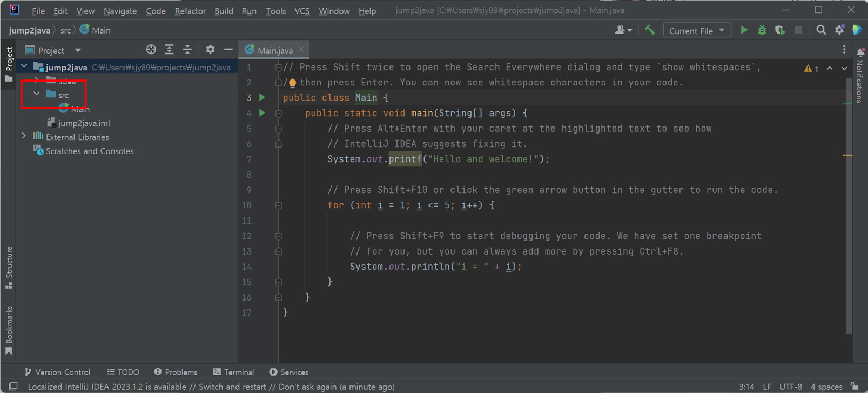Open the TODO tool window
The width and height of the screenshot is (868, 393).
click(x=123, y=372)
